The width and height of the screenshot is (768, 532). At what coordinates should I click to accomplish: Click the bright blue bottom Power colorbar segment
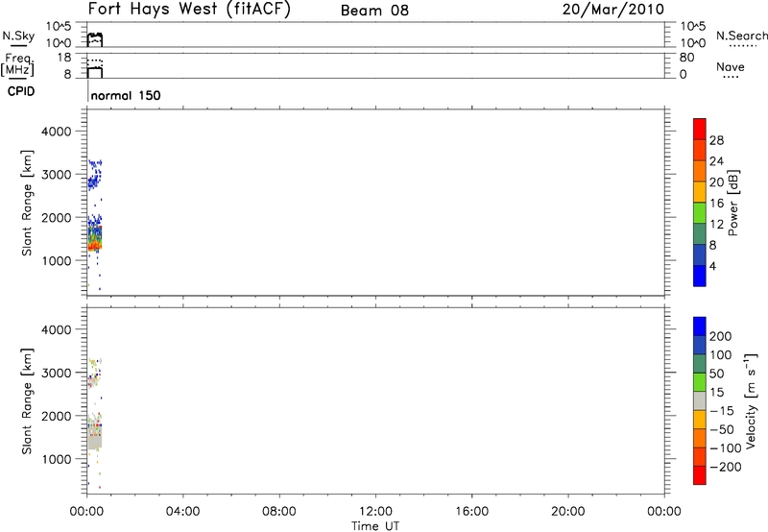click(x=700, y=276)
